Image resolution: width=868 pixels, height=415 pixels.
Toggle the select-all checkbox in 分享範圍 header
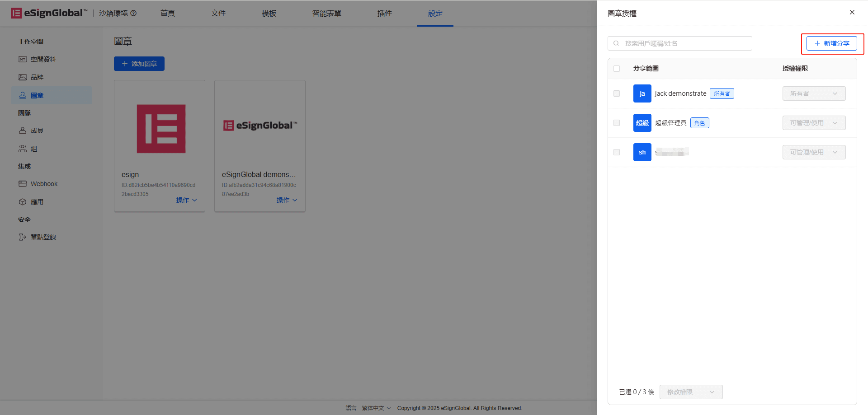click(617, 69)
